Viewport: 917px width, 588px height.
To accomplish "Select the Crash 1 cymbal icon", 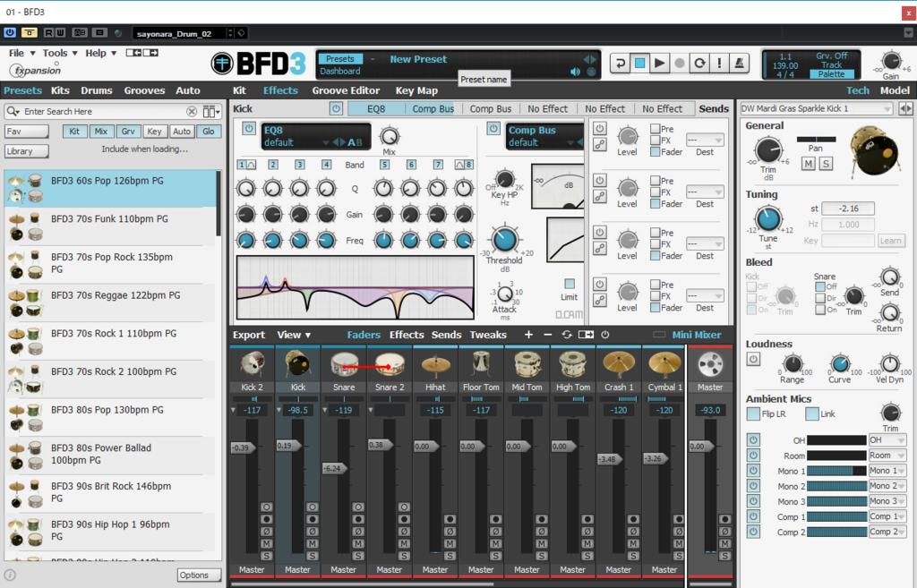I will click(x=619, y=364).
